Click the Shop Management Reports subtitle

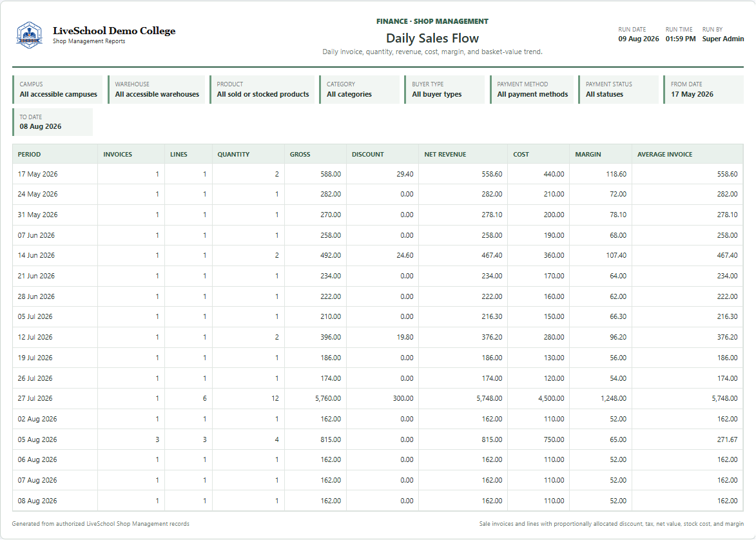[89, 41]
